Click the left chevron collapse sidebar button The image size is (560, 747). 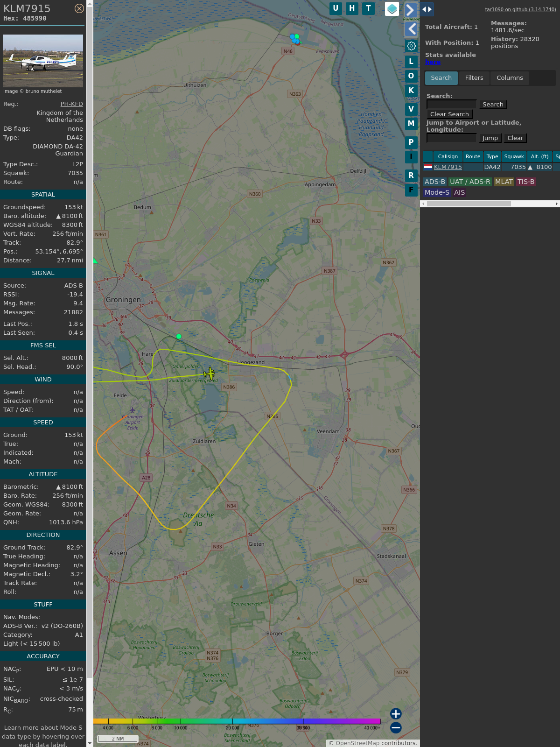(x=411, y=29)
